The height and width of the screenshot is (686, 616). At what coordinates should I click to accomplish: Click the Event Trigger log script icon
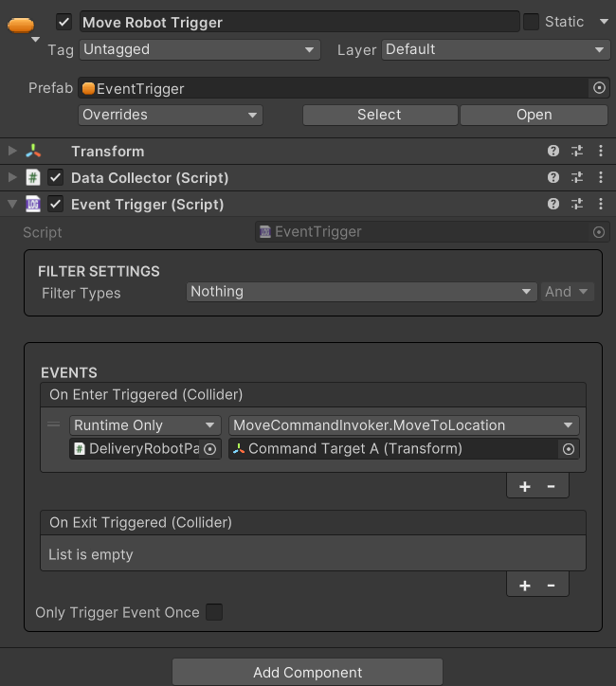[x=33, y=204]
